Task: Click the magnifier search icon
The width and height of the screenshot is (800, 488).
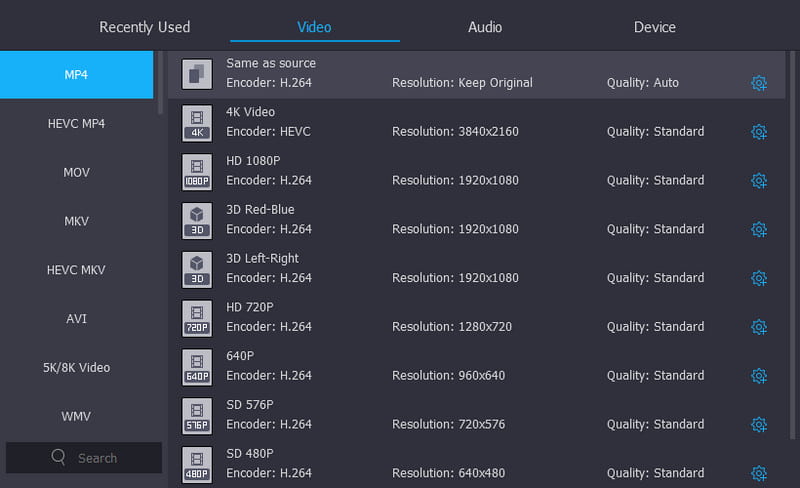Action: pyautogui.click(x=59, y=458)
